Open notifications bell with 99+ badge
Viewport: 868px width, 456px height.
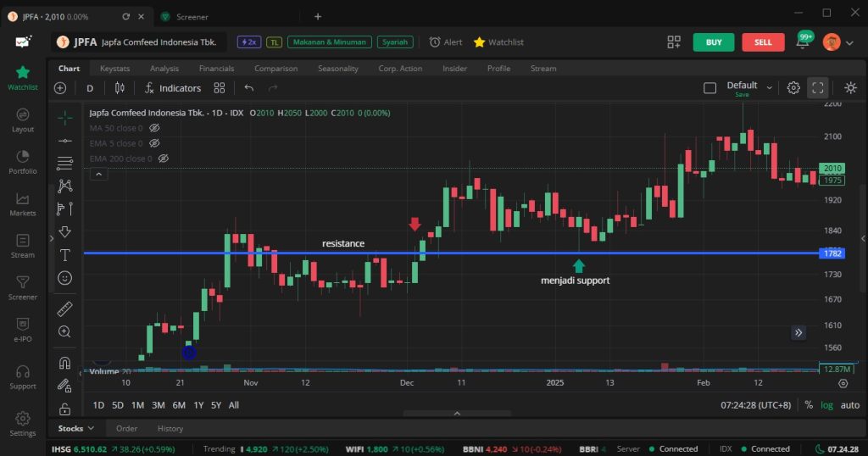[803, 42]
